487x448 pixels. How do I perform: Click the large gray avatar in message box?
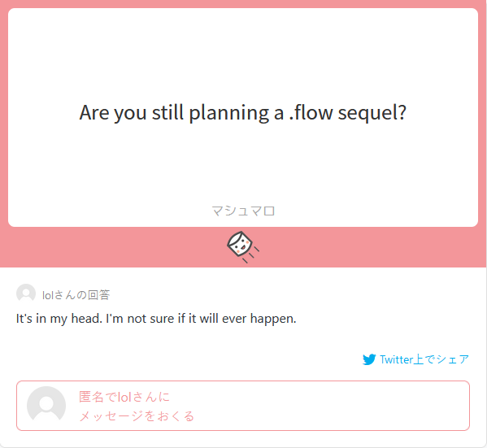pyautogui.click(x=46, y=406)
